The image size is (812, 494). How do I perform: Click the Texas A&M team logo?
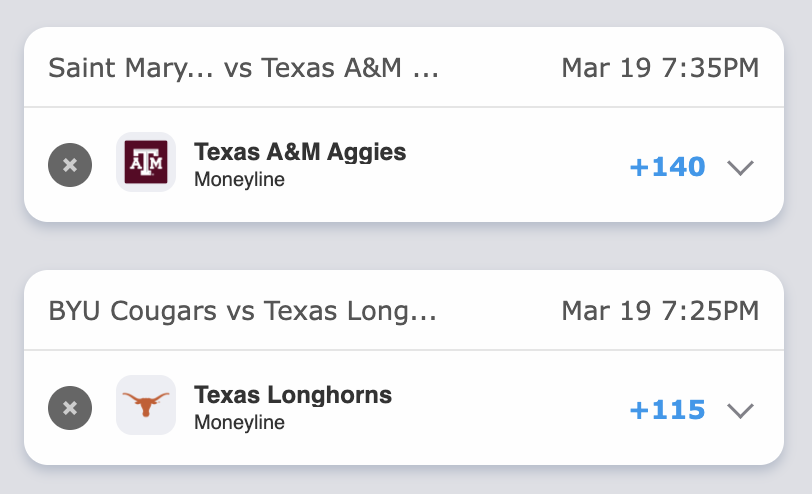coord(146,162)
